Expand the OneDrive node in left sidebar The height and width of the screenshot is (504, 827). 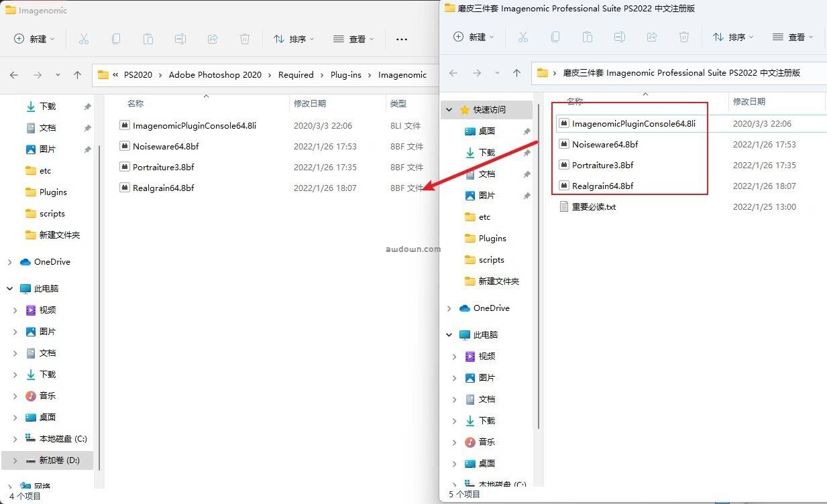pyautogui.click(x=9, y=262)
